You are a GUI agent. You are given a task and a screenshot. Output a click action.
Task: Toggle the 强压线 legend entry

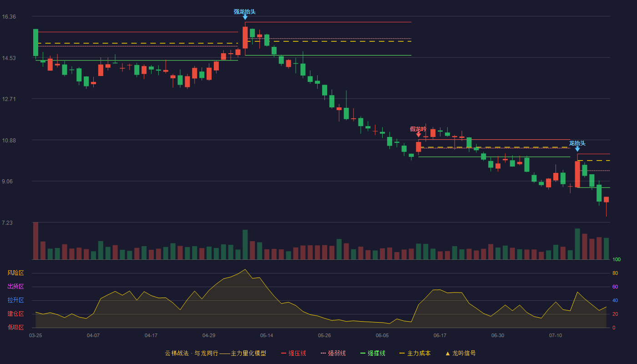294,353
